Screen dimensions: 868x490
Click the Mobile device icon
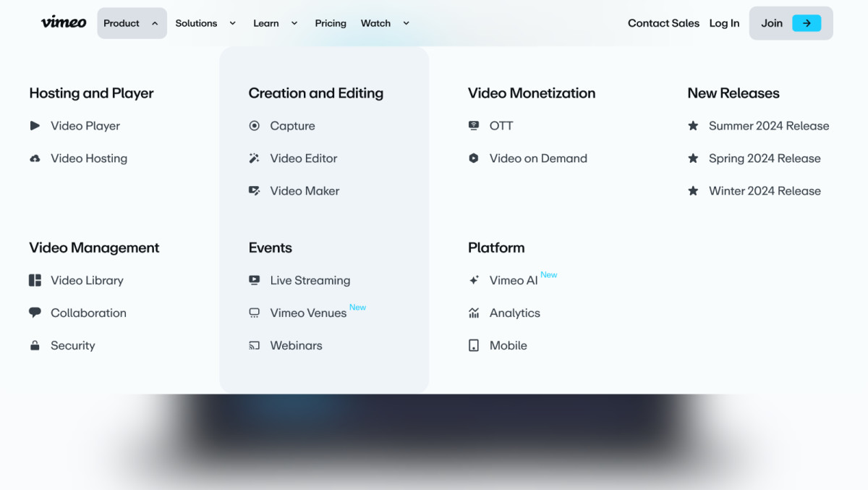(x=474, y=346)
